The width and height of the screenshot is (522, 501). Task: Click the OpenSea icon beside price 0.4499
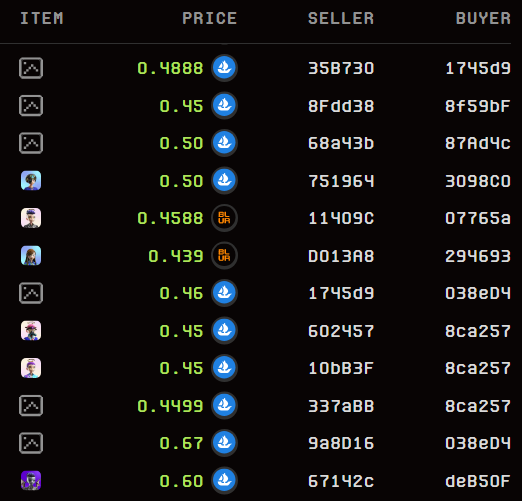coord(224,406)
